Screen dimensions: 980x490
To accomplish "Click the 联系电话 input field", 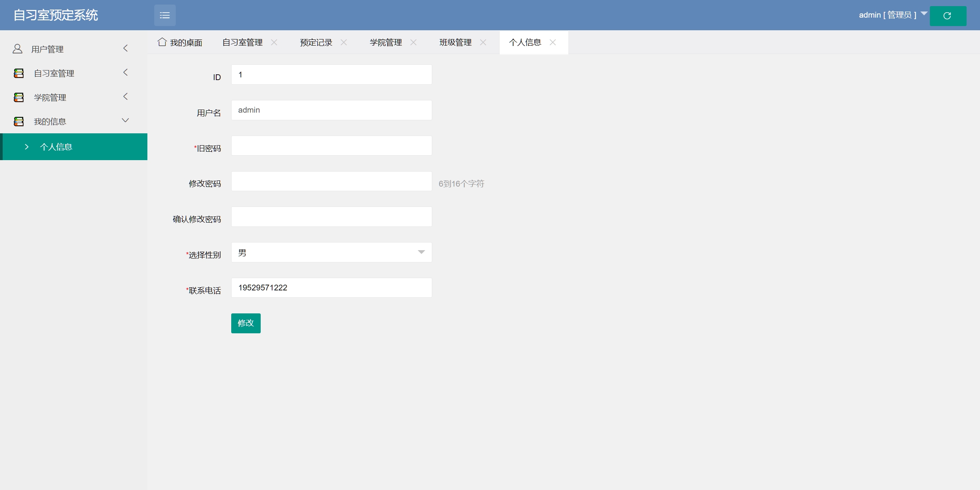I will tap(332, 288).
